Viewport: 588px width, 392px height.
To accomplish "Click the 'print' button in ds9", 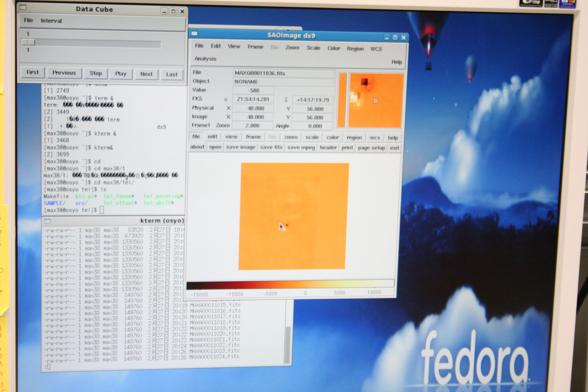I will (347, 148).
